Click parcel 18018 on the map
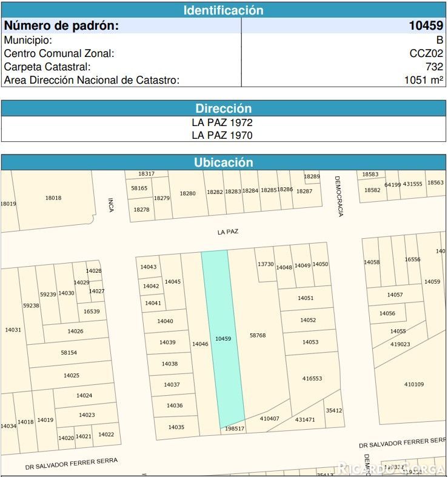 [x=53, y=198]
